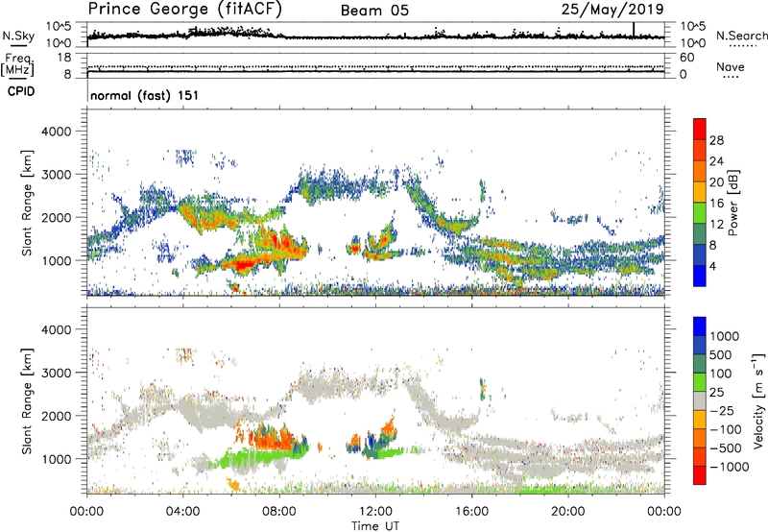Click the 'Velocity [m s-1]' colorbar label
The height and width of the screenshot is (532, 768).
pos(758,400)
